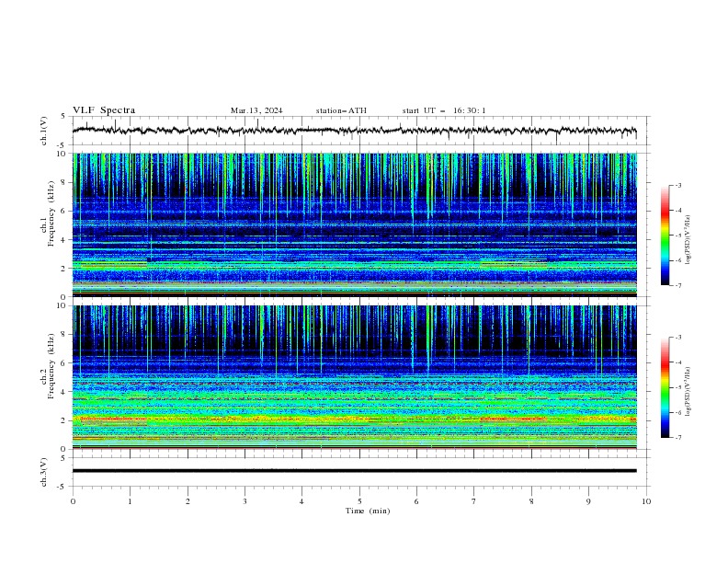Click time axis tick label '3'
This screenshot has height=563, width=728.
245,501
